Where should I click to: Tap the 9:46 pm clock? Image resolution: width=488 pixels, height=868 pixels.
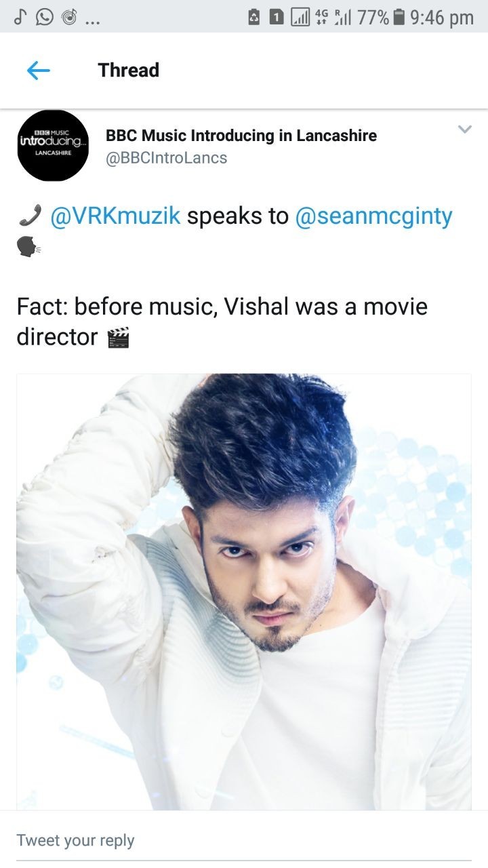click(x=442, y=18)
